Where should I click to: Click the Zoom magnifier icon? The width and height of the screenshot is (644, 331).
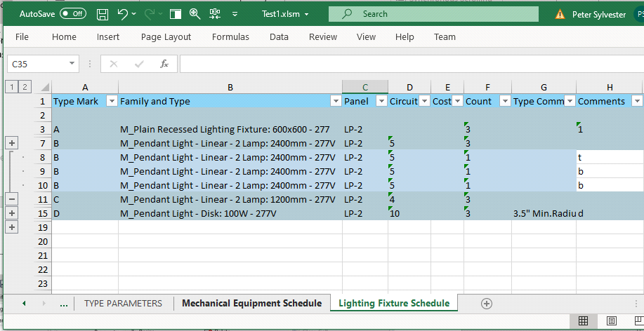(x=195, y=13)
